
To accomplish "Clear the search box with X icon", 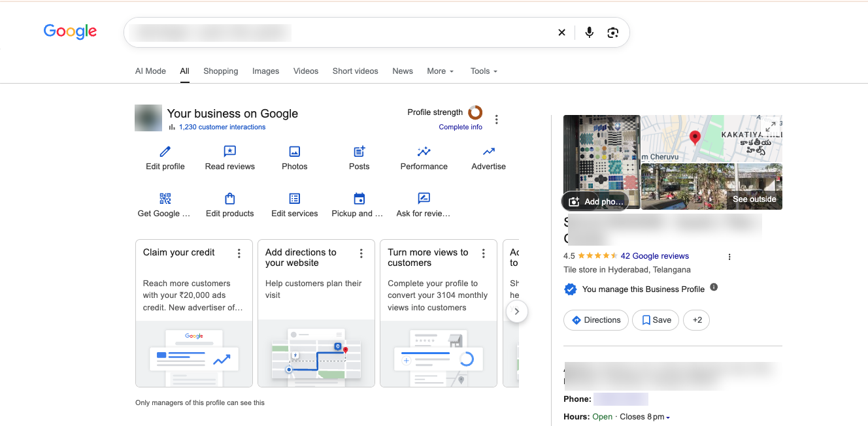I will pos(561,33).
